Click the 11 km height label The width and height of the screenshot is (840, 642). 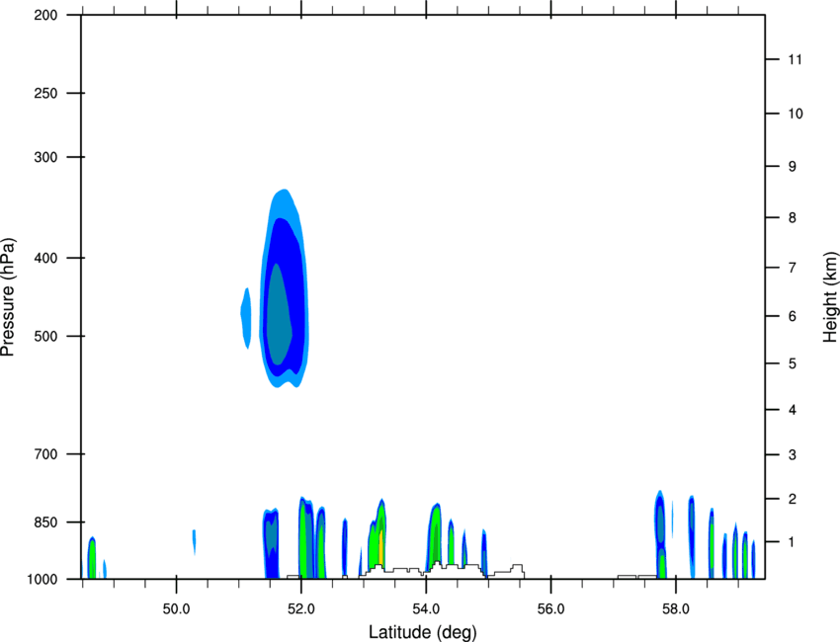[795, 59]
